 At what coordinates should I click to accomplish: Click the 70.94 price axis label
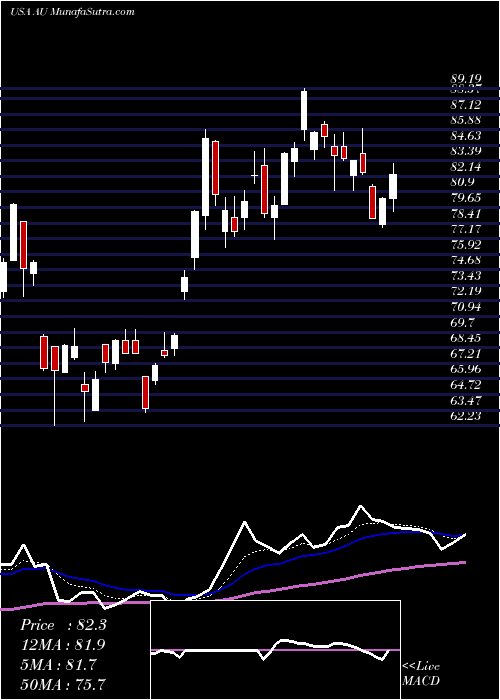[x=465, y=307]
